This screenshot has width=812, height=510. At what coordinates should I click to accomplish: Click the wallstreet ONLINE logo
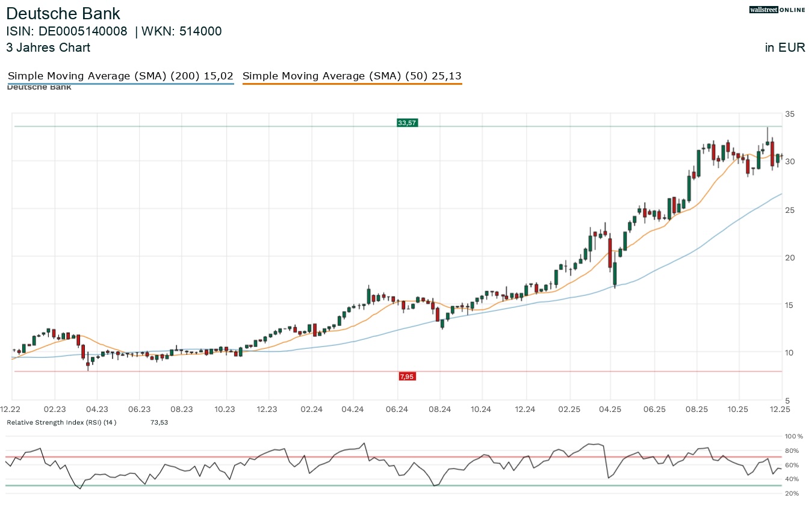[777, 10]
